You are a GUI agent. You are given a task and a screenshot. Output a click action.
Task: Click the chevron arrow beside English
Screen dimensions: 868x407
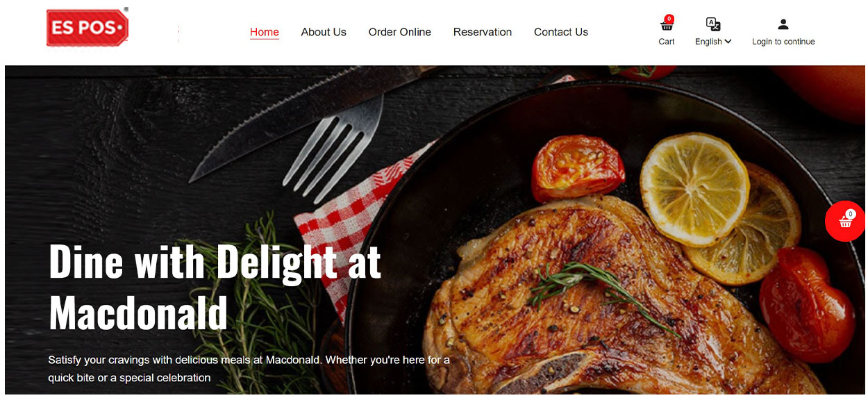tap(728, 42)
